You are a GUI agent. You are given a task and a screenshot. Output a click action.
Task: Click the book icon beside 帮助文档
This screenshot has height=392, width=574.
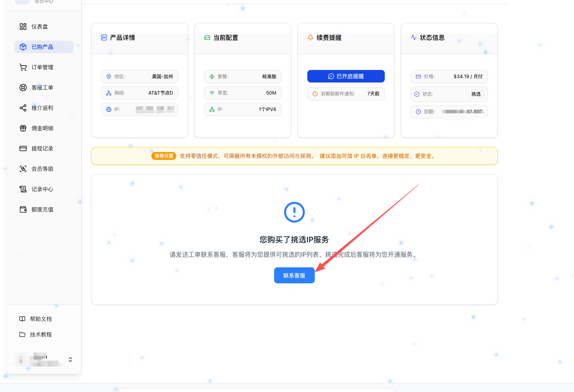point(22,319)
